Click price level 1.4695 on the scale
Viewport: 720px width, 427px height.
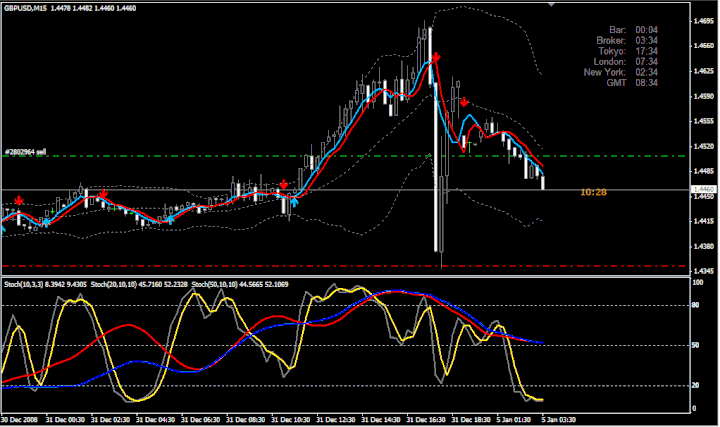click(704, 21)
